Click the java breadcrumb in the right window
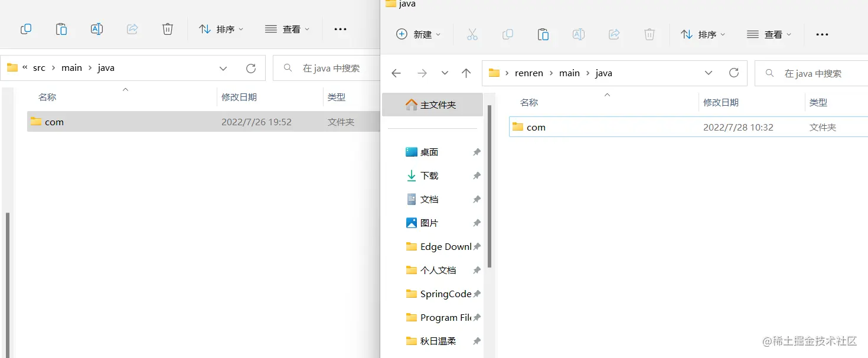 click(x=604, y=73)
